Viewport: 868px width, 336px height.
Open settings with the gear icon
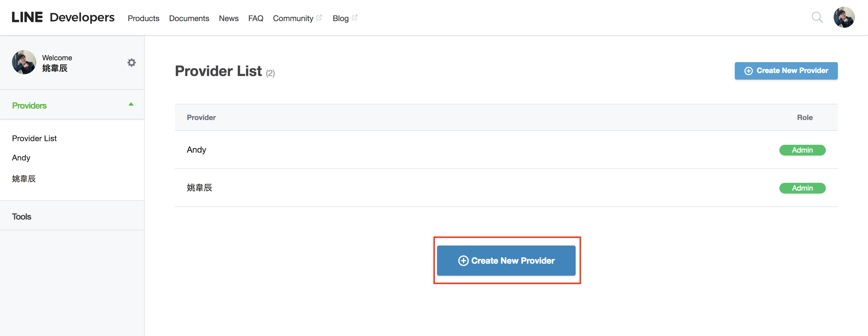pyautogui.click(x=131, y=62)
